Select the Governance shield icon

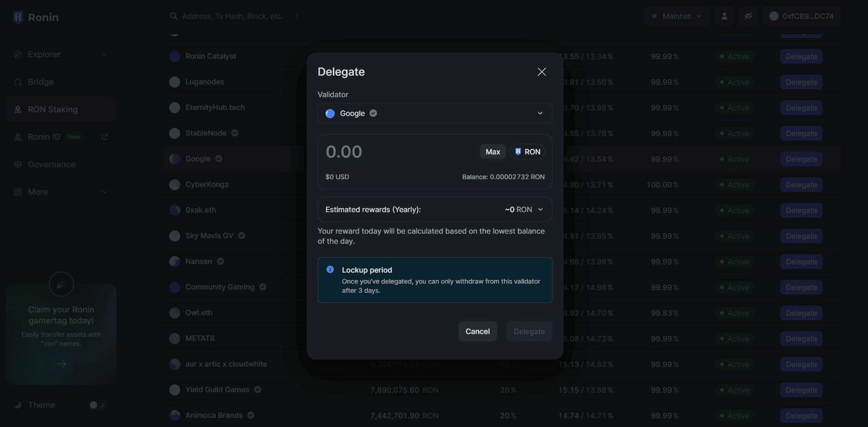[x=18, y=164]
